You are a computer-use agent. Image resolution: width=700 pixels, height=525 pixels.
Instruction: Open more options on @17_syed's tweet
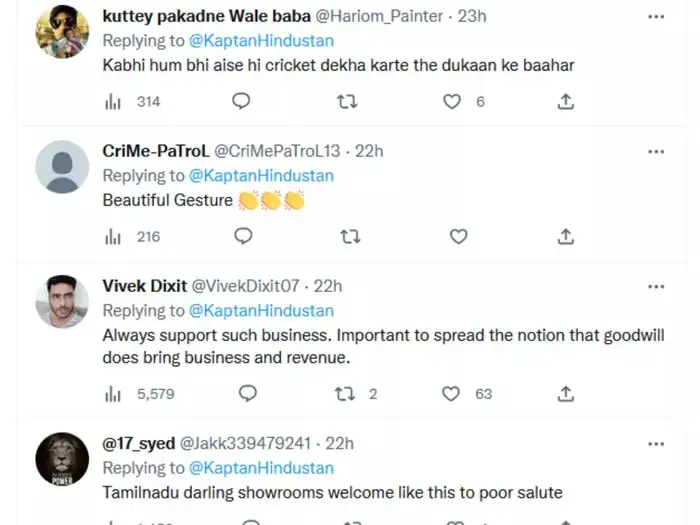point(655,443)
